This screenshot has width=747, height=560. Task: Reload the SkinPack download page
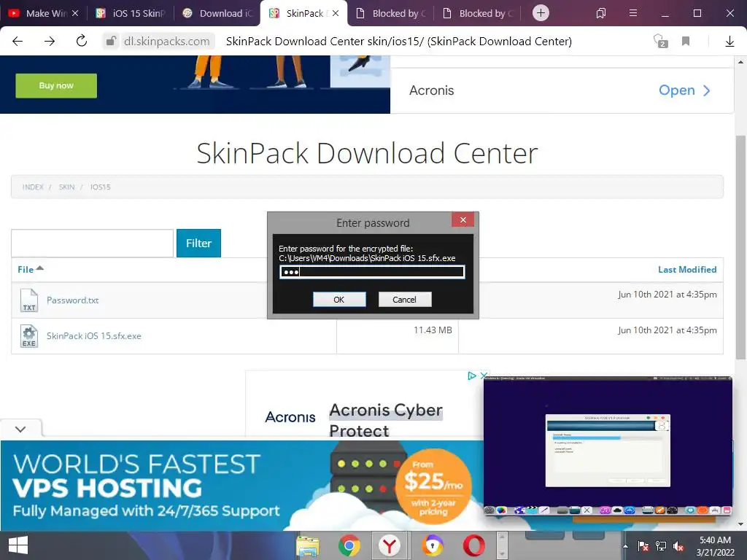(82, 41)
